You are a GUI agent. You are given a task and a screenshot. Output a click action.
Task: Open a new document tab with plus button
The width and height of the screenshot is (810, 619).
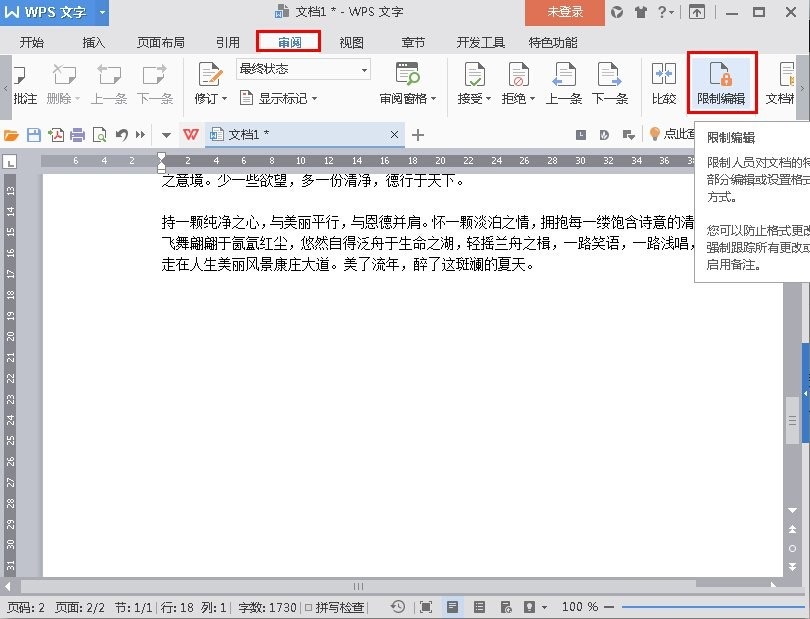416,134
